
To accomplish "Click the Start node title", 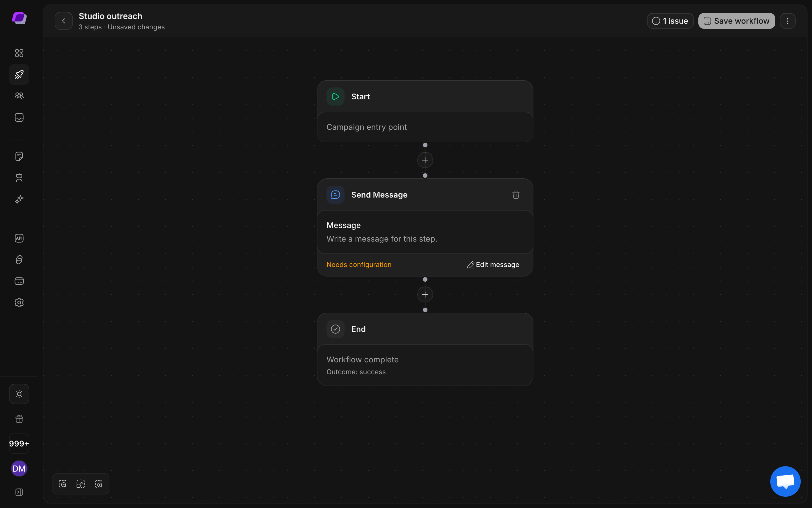I will (x=360, y=97).
